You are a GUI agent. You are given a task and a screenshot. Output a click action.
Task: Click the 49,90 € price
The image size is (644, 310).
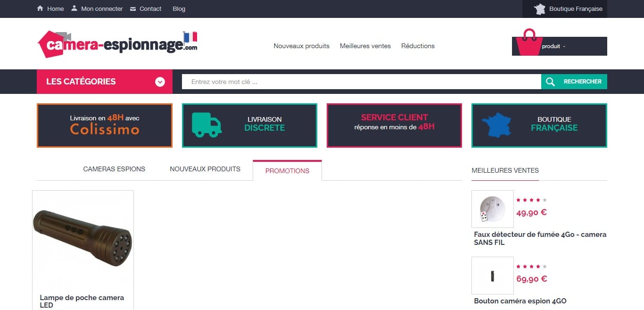(x=531, y=212)
